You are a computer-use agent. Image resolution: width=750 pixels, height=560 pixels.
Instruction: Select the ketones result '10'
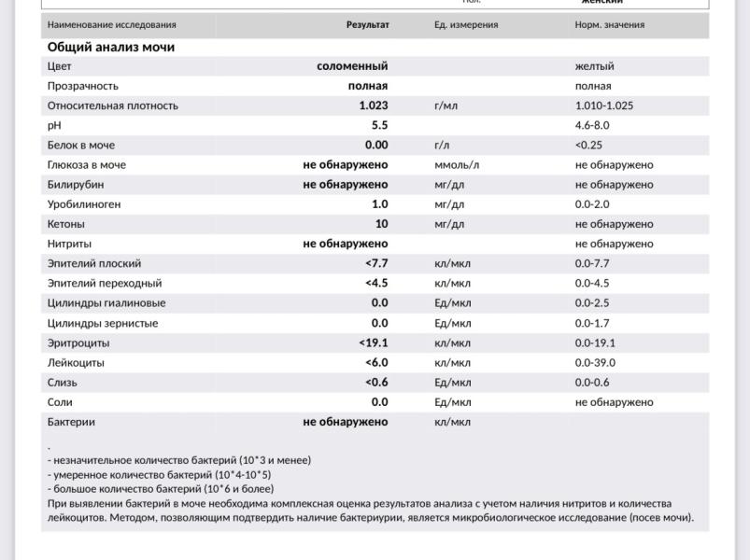point(382,224)
